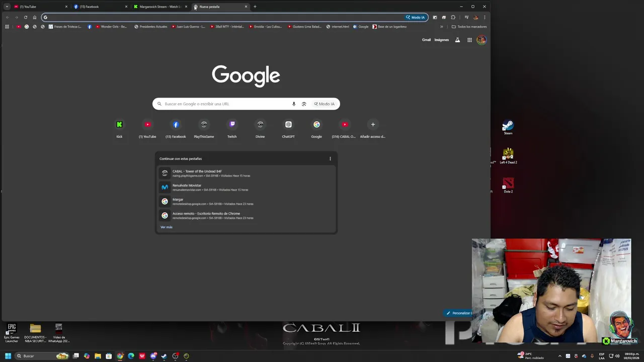Open the Steam desktop shortcut

tap(508, 127)
